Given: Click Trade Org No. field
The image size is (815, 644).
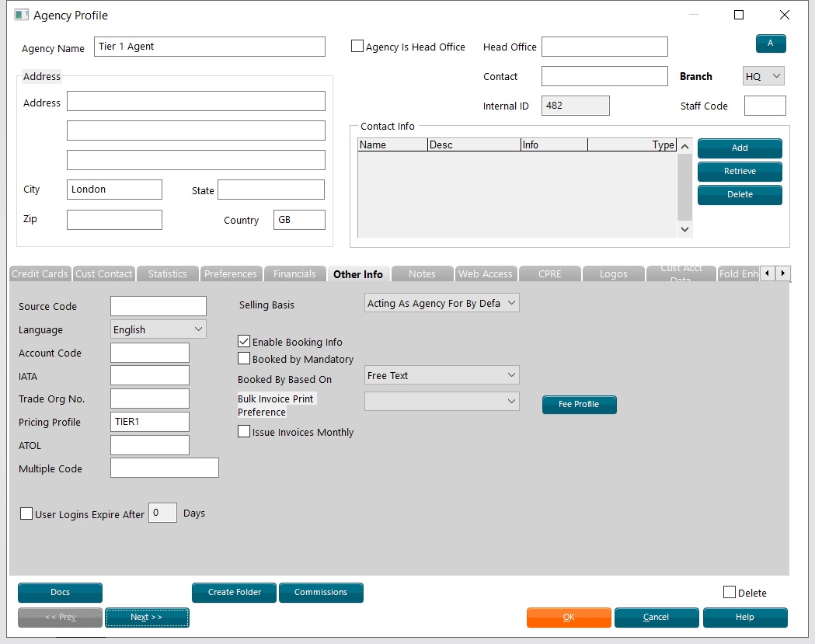Looking at the screenshot, I should tap(150, 399).
